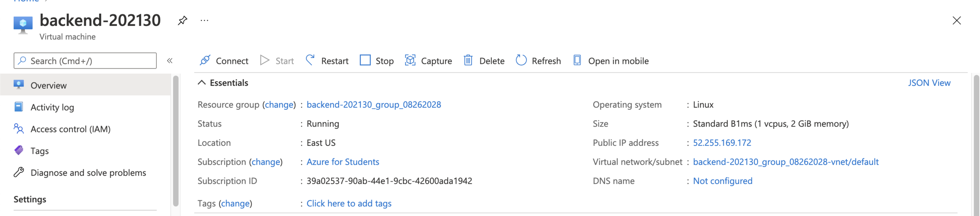Viewport: 980px width, 216px height.
Task: Click the Activity log icon
Action: (x=18, y=107)
